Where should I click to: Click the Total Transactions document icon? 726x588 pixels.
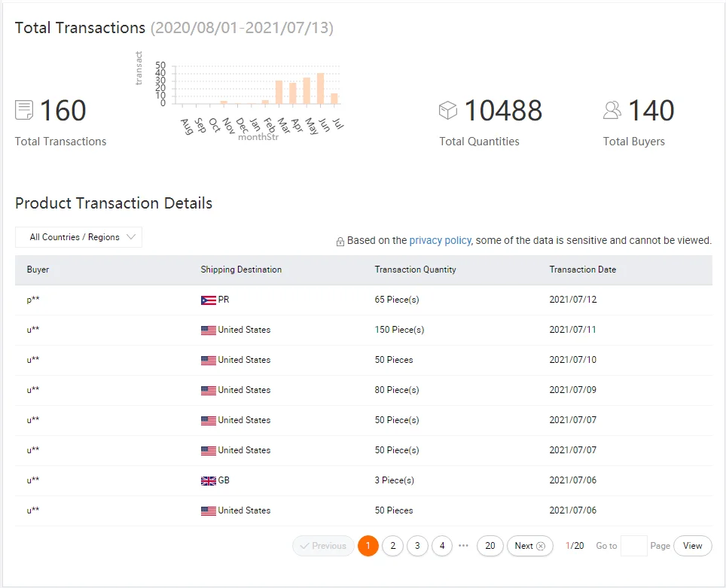tap(24, 111)
